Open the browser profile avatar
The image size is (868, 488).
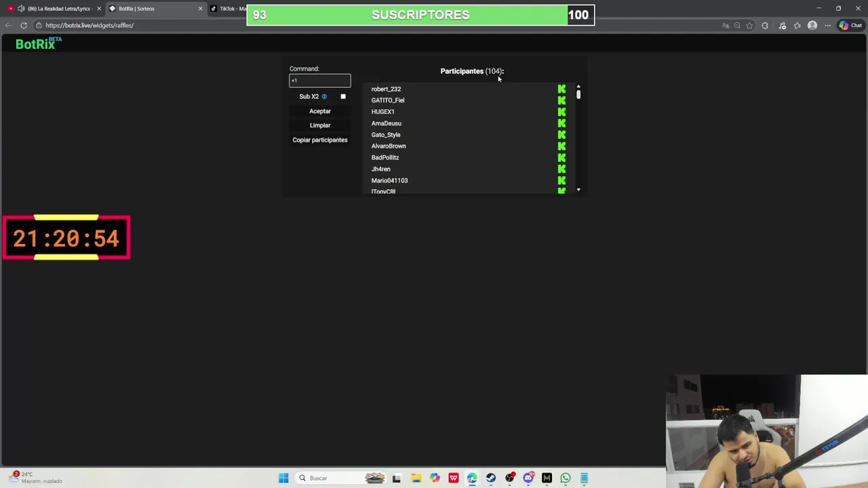(x=812, y=26)
